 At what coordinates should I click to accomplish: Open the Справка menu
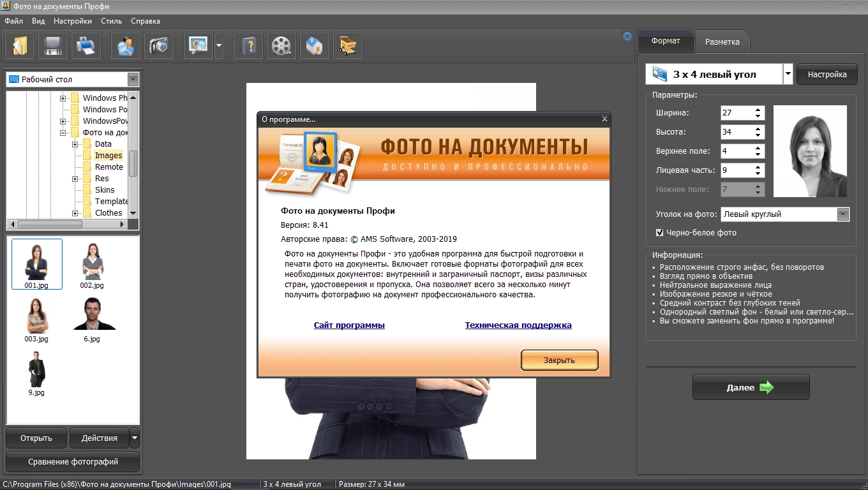tap(146, 21)
